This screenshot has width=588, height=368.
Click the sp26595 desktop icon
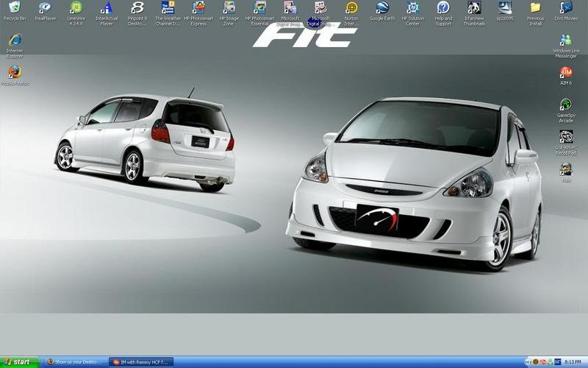tap(505, 10)
